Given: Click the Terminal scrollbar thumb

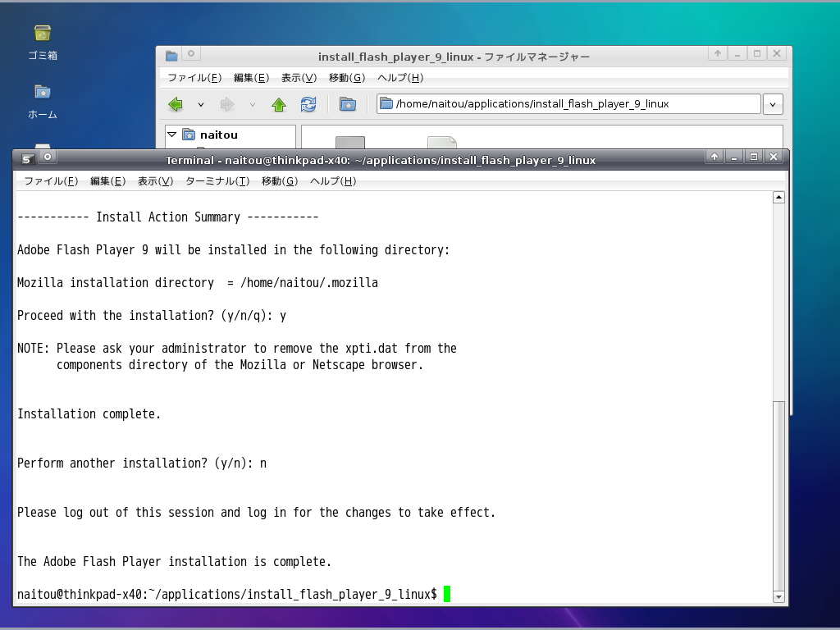Looking at the screenshot, I should tap(779, 495).
